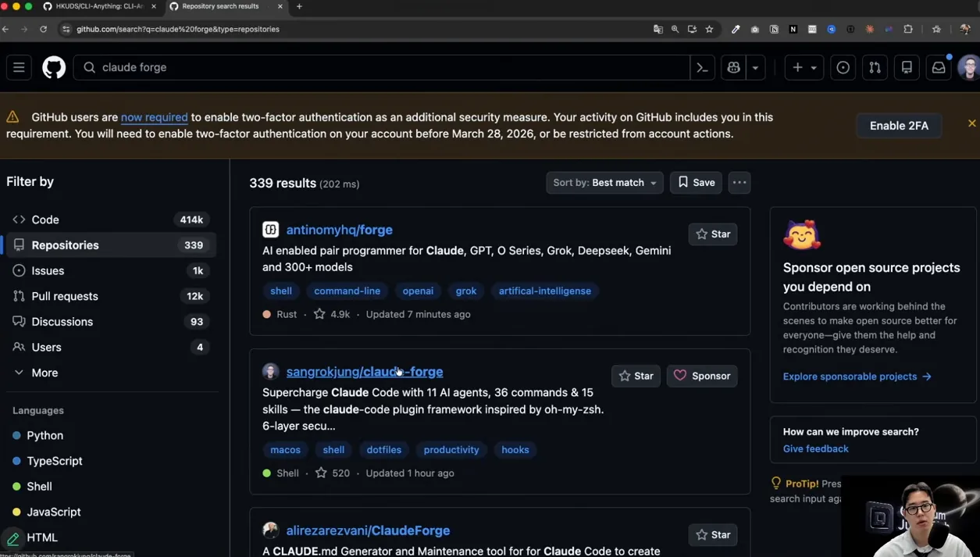The image size is (980, 557).
Task: Click the productivity topic tag
Action: [451, 449]
